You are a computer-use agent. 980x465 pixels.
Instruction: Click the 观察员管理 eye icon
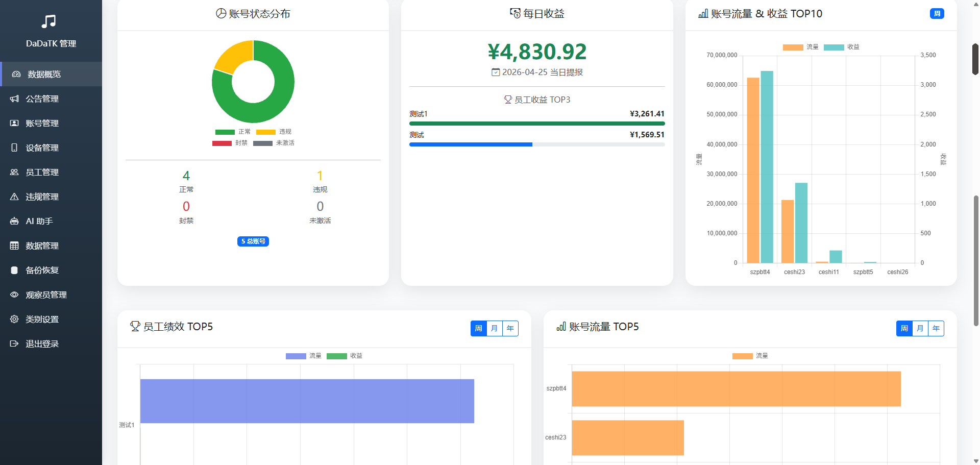(14, 295)
